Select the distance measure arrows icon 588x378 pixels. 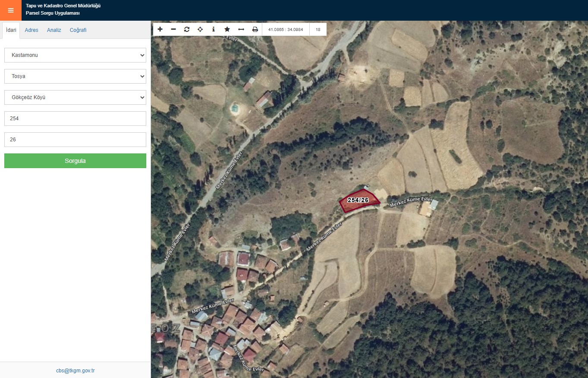pyautogui.click(x=241, y=29)
